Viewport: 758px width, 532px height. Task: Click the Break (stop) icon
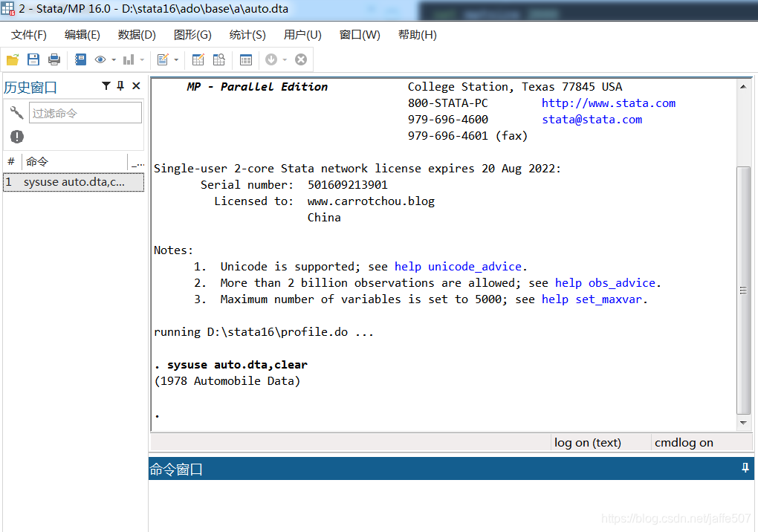(x=301, y=59)
